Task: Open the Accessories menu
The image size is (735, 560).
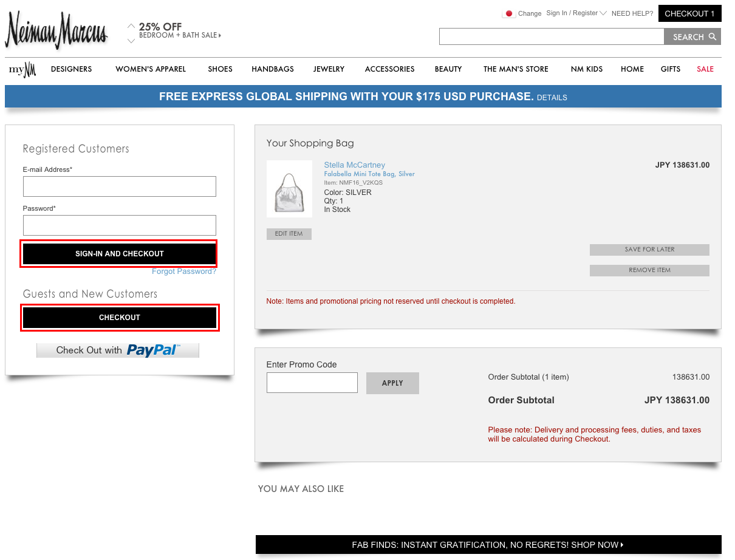Action: 389,69
